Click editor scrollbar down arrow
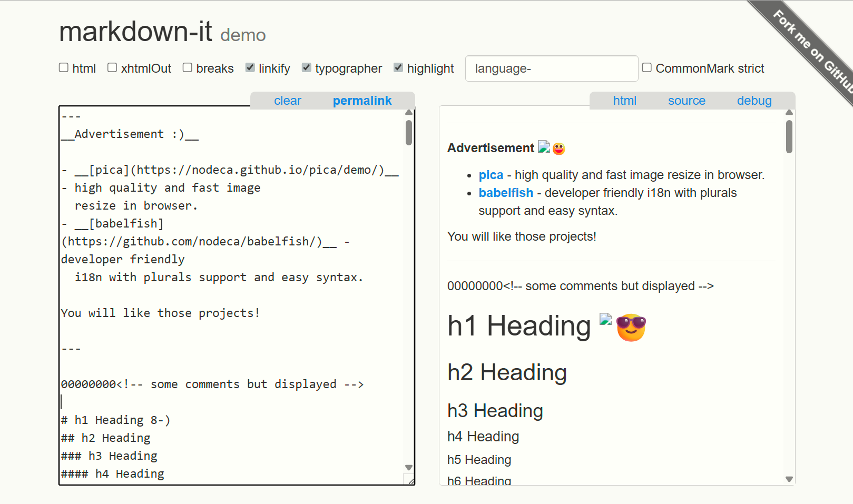 [409, 468]
